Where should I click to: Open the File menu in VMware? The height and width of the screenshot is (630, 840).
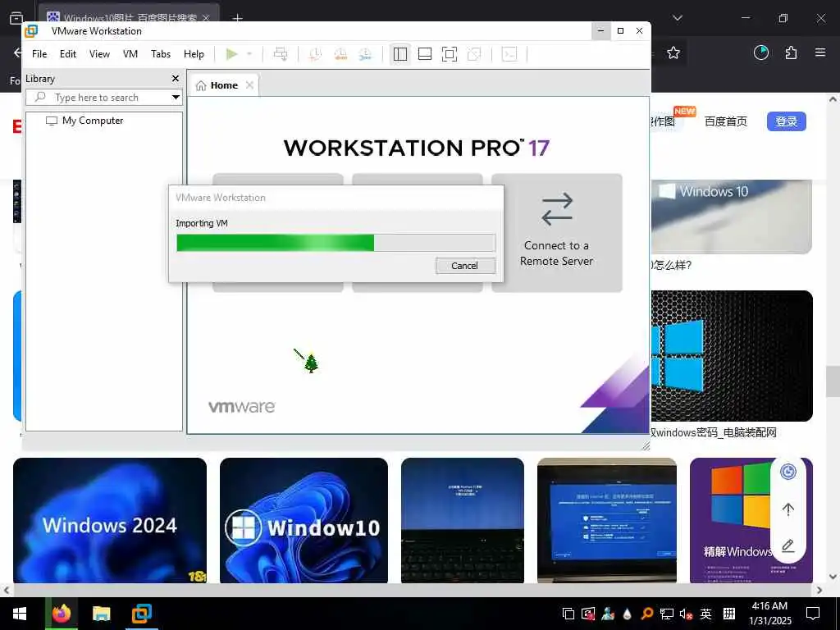39,54
